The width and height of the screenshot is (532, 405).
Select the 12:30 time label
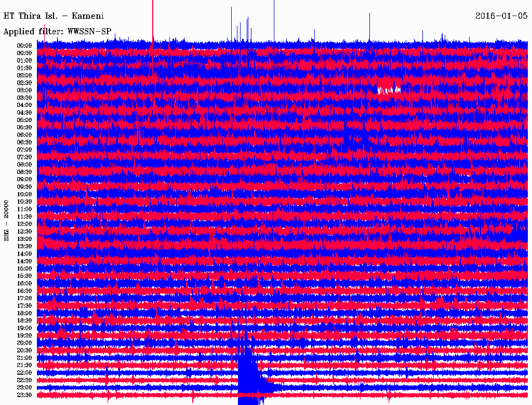click(x=24, y=232)
